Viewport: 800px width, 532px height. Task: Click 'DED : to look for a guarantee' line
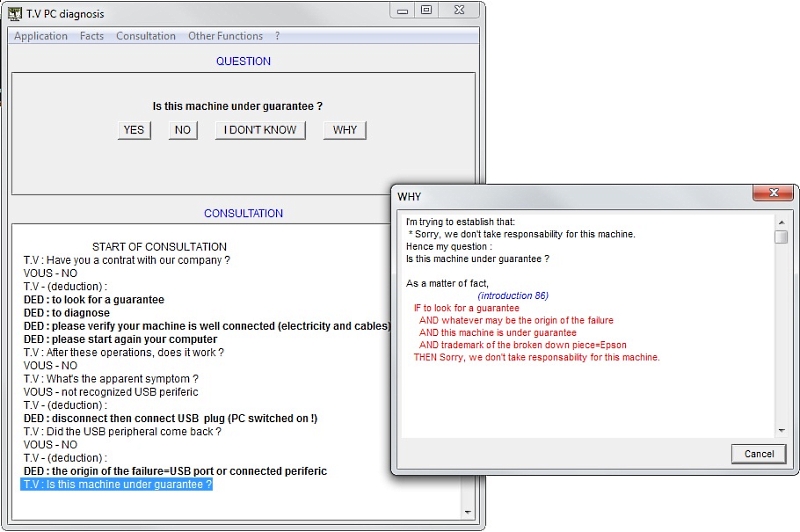tap(94, 300)
